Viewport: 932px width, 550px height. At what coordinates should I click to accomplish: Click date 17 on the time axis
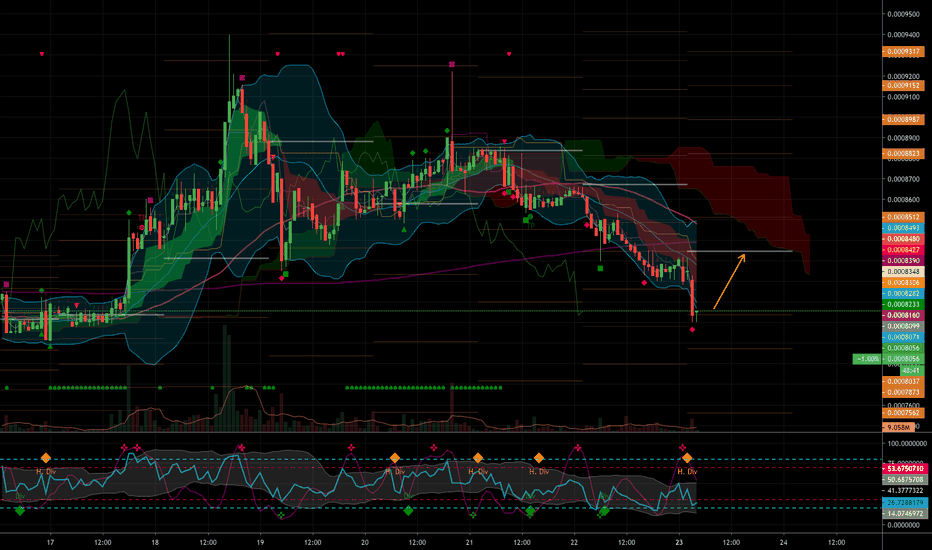pos(51,542)
